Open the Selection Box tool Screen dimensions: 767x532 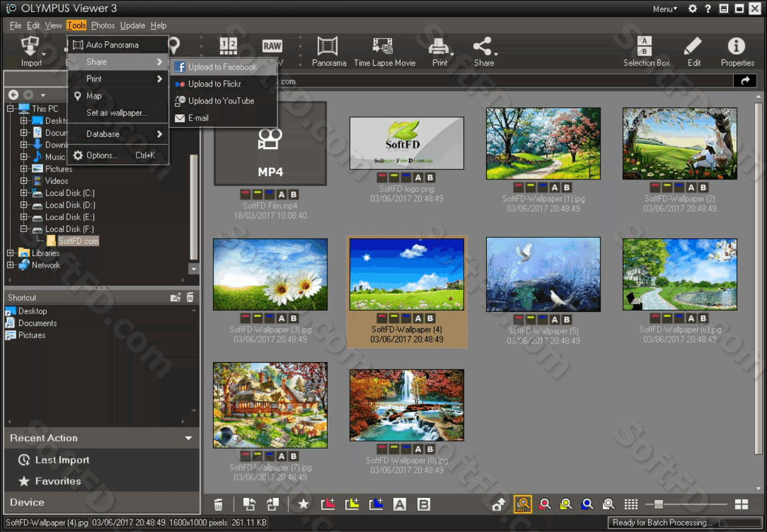click(646, 52)
